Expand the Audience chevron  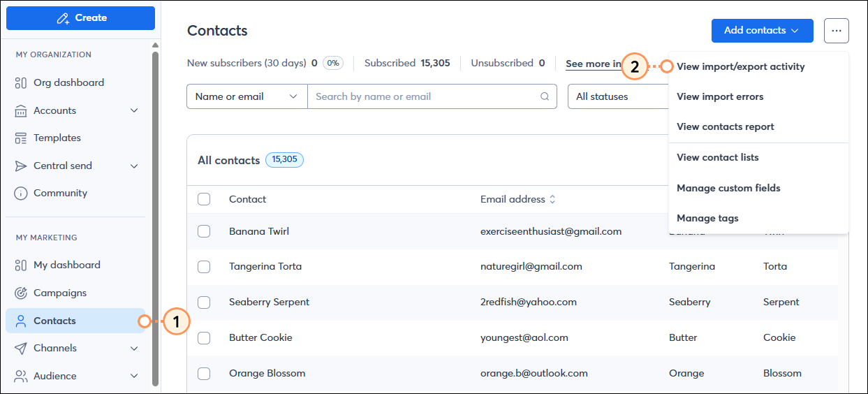(134, 376)
